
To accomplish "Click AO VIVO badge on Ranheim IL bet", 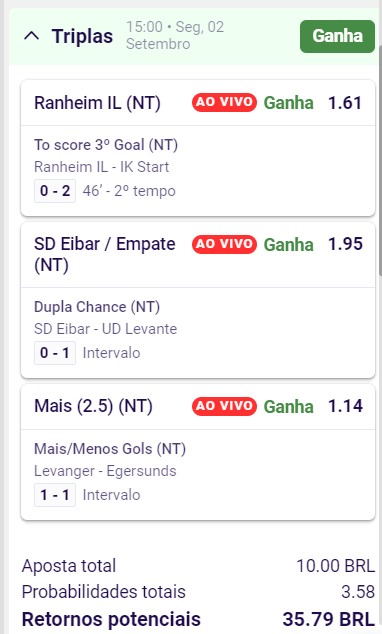I will click(x=224, y=103).
